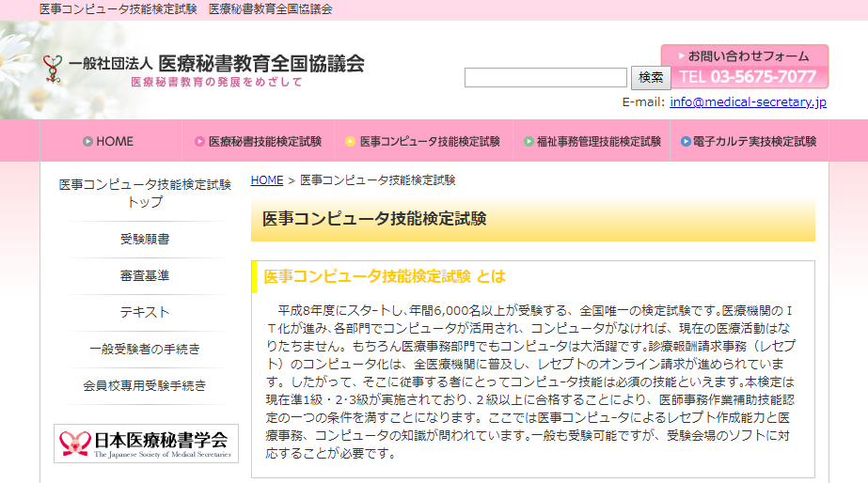
Task: Click the arrow icon in お問い合わせフォーム
Action: pos(682,55)
